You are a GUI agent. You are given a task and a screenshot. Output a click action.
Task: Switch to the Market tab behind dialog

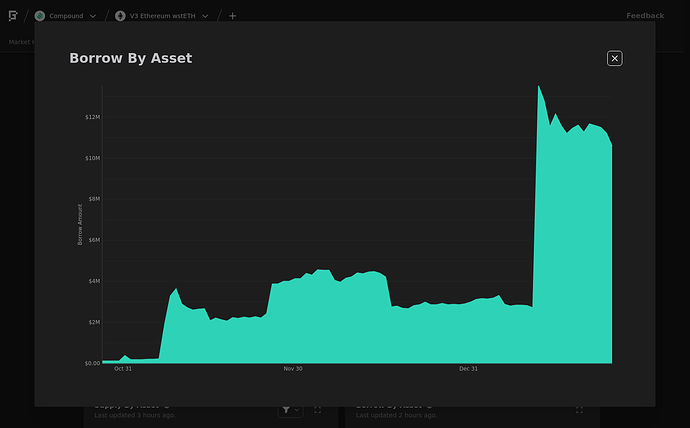pyautogui.click(x=19, y=42)
